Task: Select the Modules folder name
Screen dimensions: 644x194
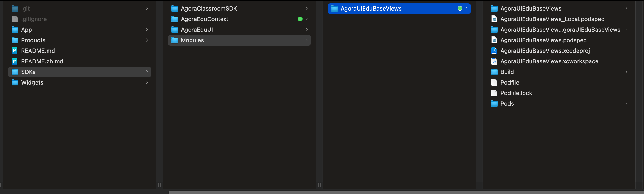Action: pos(192,40)
